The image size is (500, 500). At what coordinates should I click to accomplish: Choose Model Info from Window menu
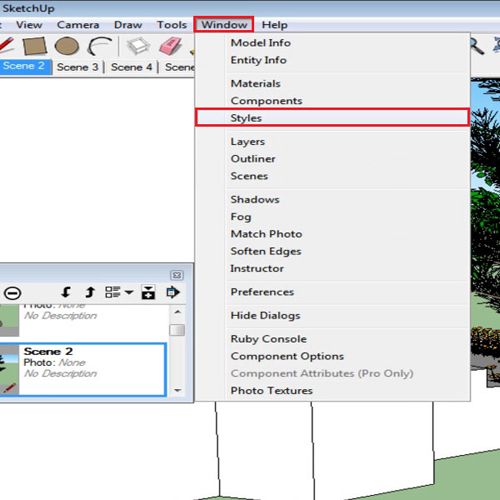point(333,43)
